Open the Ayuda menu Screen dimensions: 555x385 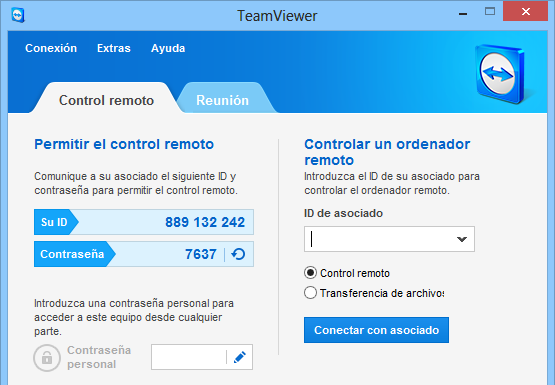(x=168, y=48)
